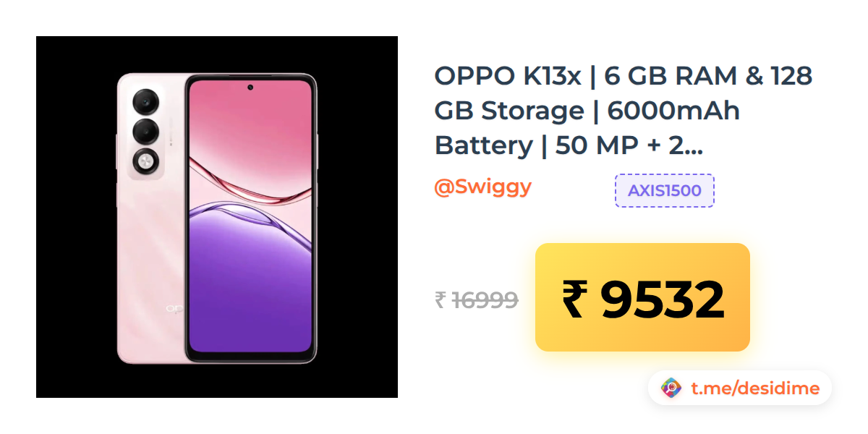Click the top rear camera lens

(145, 102)
